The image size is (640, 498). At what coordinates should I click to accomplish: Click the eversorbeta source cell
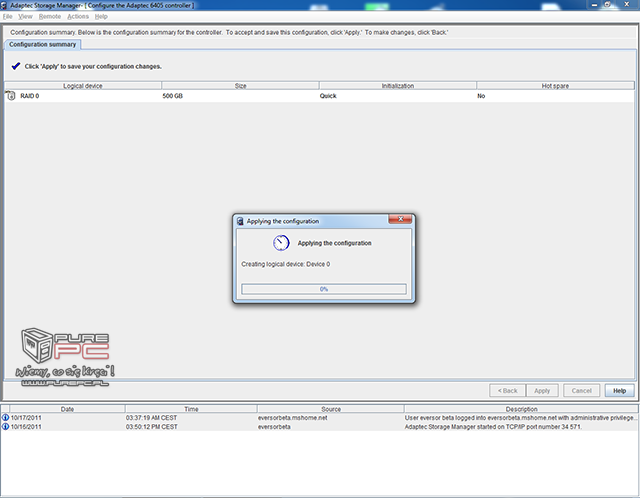click(274, 427)
